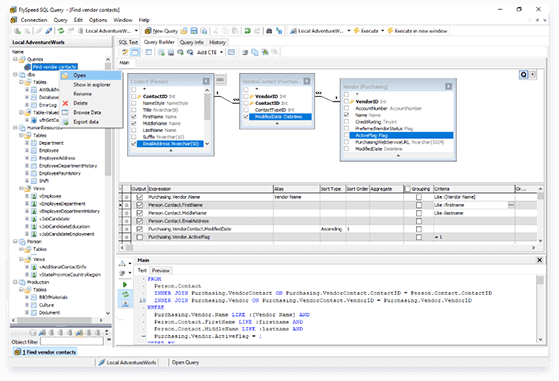
Task: Collapse the Queries tree node
Action: 15,59
